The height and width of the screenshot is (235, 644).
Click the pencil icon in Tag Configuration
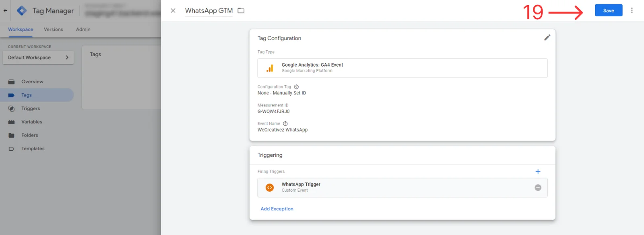point(547,37)
